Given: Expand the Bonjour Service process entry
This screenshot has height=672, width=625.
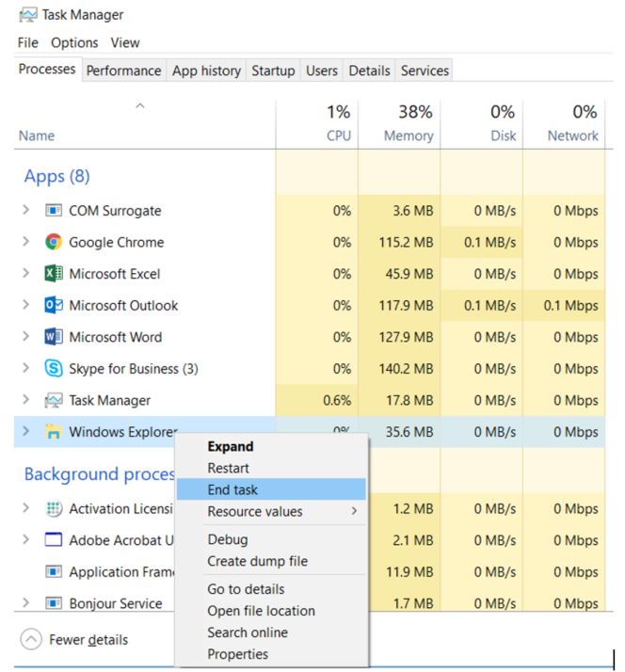Looking at the screenshot, I should click(x=26, y=603).
